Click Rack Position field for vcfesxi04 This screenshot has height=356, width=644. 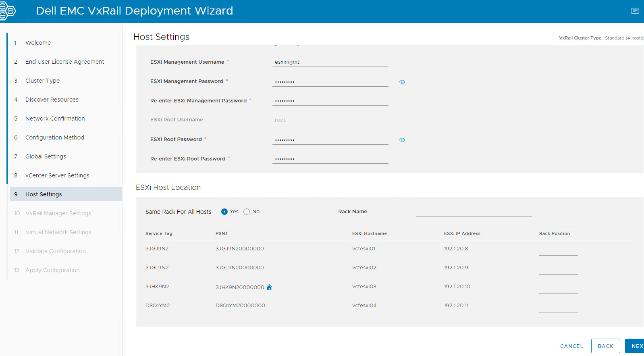click(558, 307)
